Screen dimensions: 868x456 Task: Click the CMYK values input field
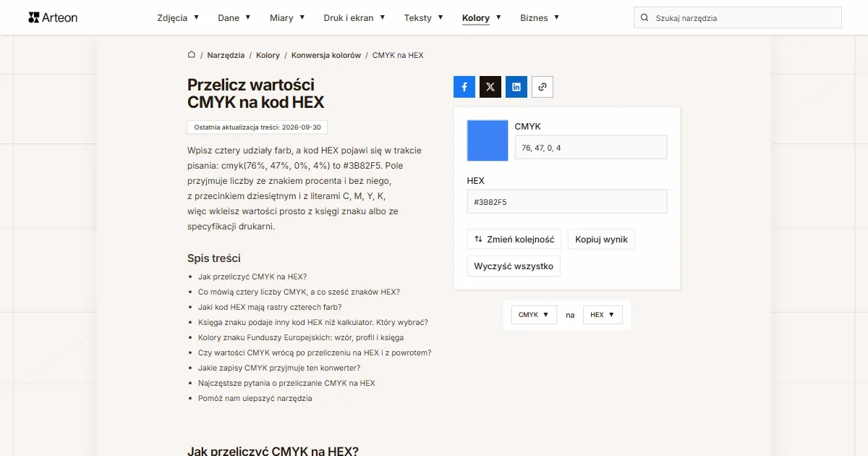(x=591, y=148)
